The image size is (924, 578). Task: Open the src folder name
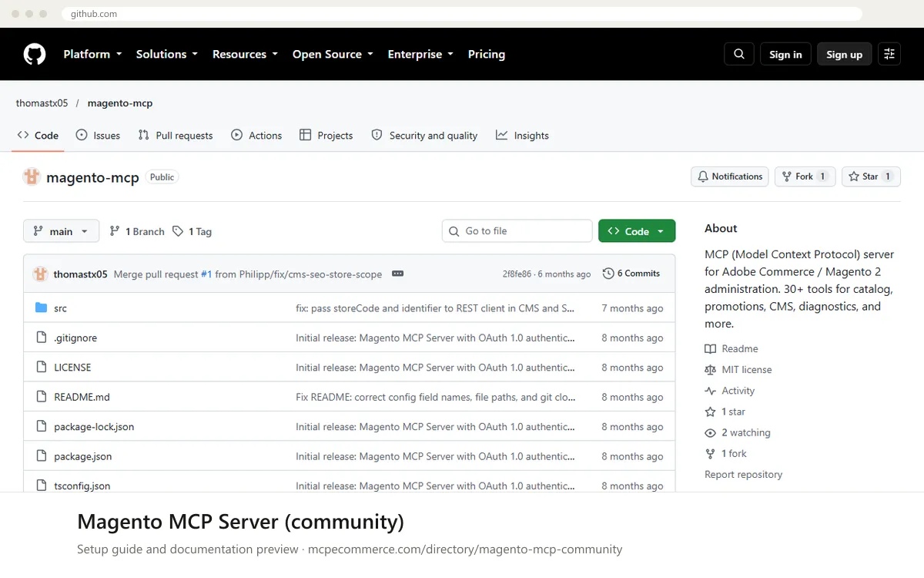pos(60,308)
